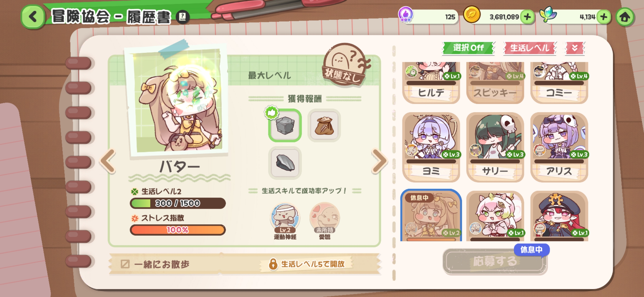Open help question mark beside 履歴書 title
Image resolution: width=644 pixels, height=297 pixels.
[182, 17]
